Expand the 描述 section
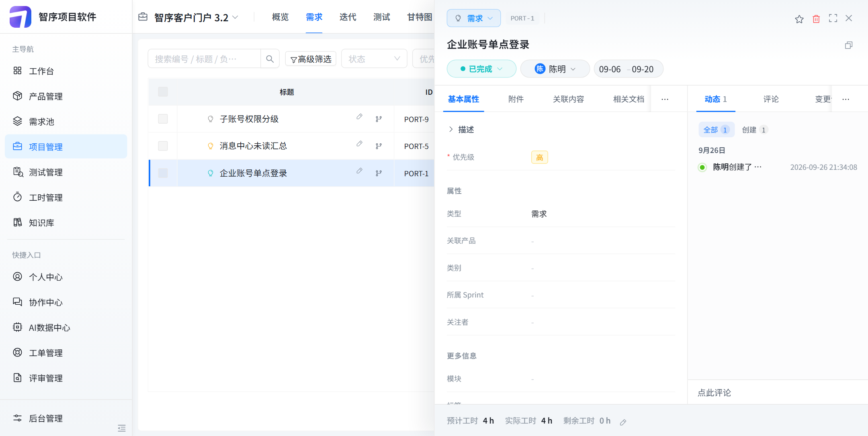This screenshot has width=868, height=436. (x=461, y=129)
